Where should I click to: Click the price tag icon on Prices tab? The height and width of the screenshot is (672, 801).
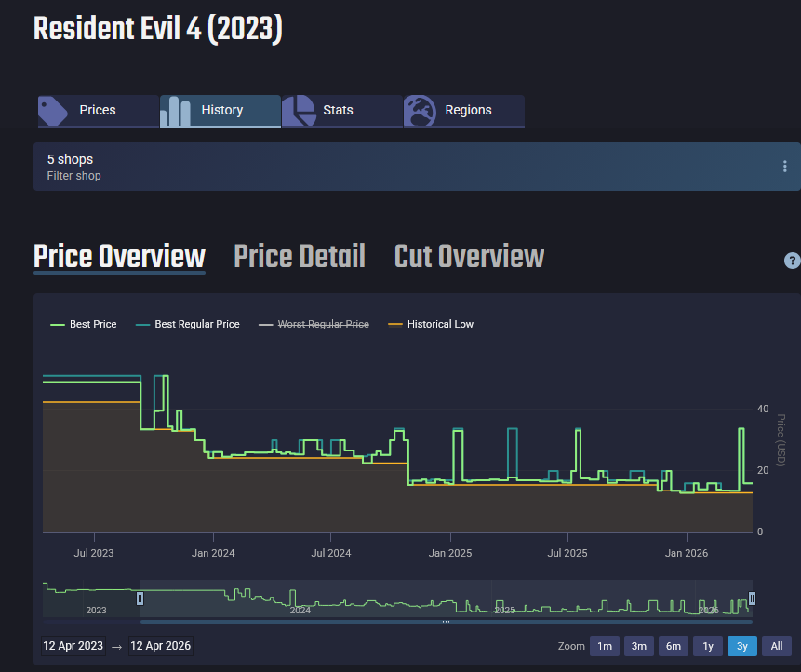[x=53, y=111]
